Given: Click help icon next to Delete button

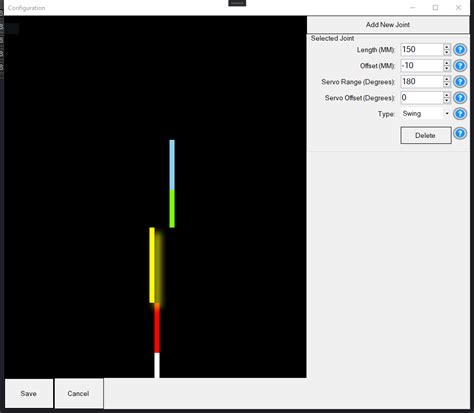Looking at the screenshot, I should coord(460,134).
